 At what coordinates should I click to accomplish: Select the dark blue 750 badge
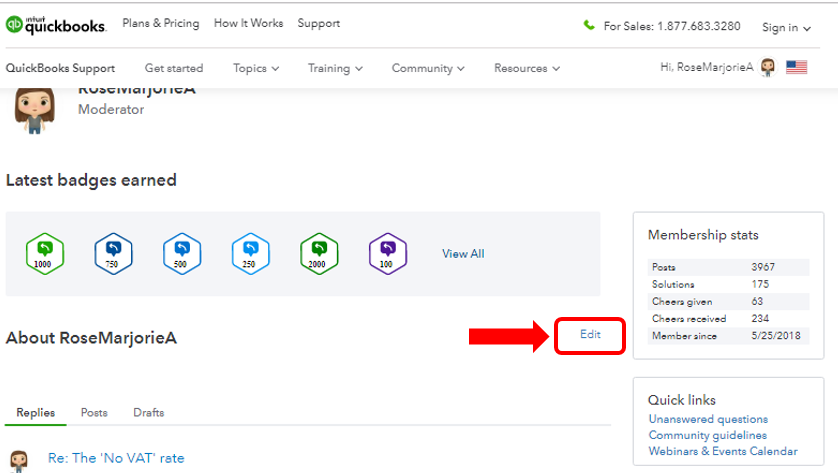[113, 254]
